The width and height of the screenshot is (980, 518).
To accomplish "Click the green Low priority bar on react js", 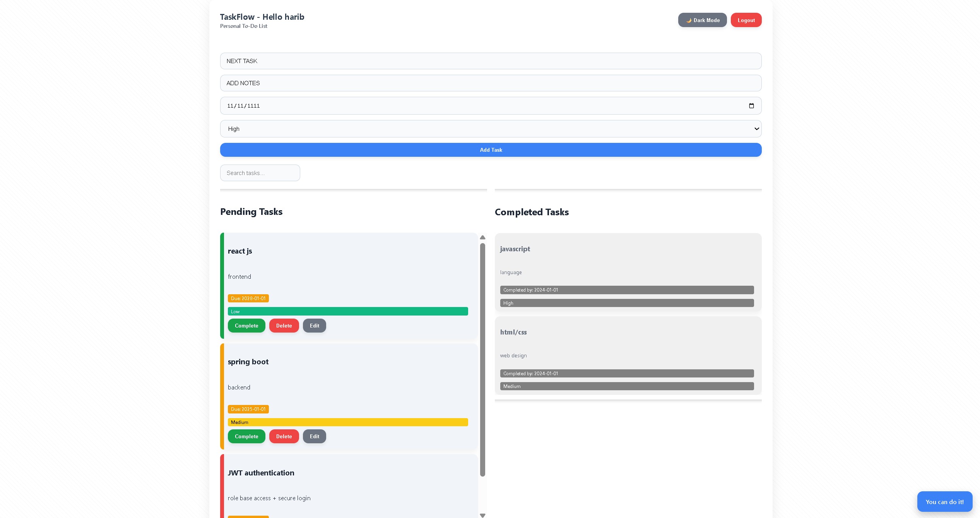I will coord(348,312).
